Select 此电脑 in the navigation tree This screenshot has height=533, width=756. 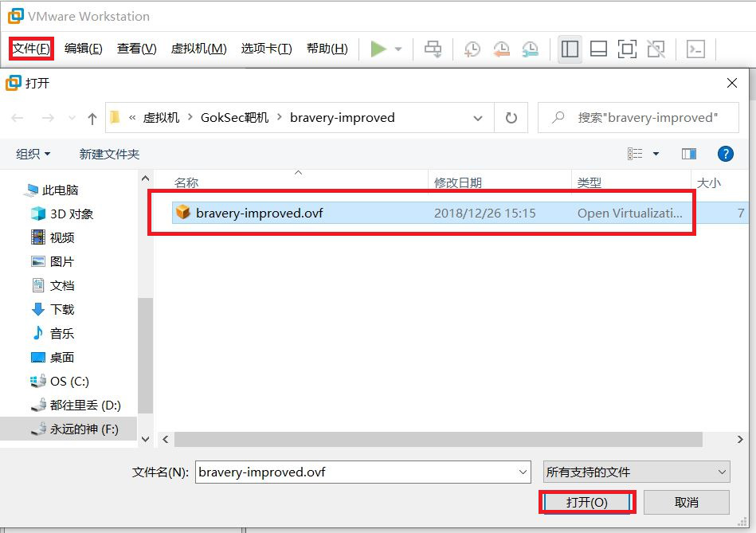click(60, 190)
